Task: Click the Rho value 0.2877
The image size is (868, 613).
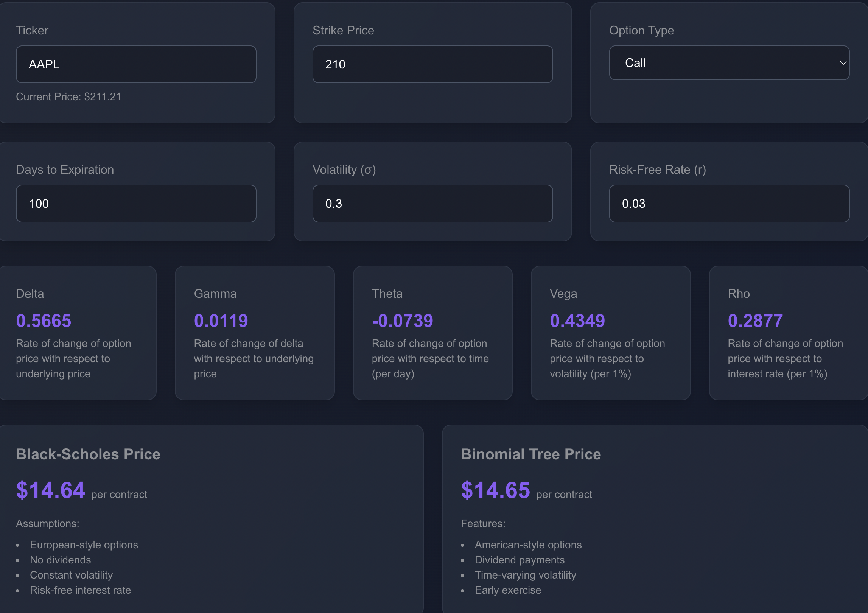Action: coord(755,321)
